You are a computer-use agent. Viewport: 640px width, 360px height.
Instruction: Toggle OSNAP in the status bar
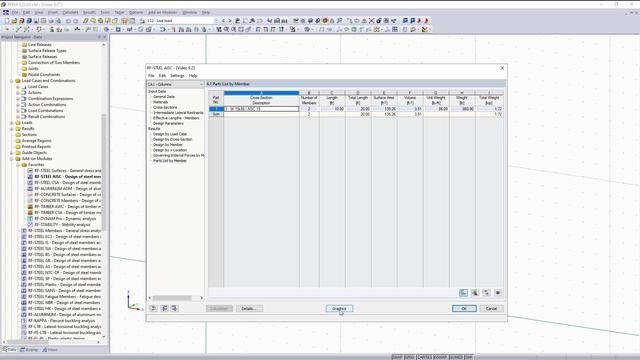[440, 357]
